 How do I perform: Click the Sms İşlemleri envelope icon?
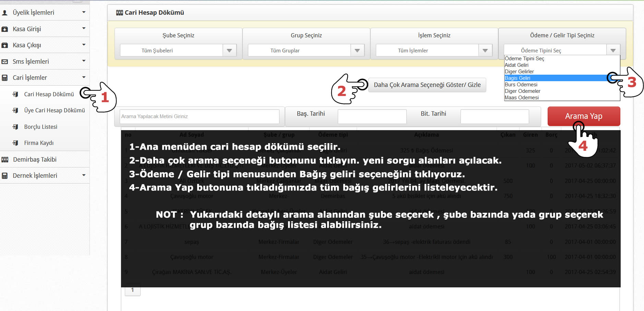pos(5,62)
